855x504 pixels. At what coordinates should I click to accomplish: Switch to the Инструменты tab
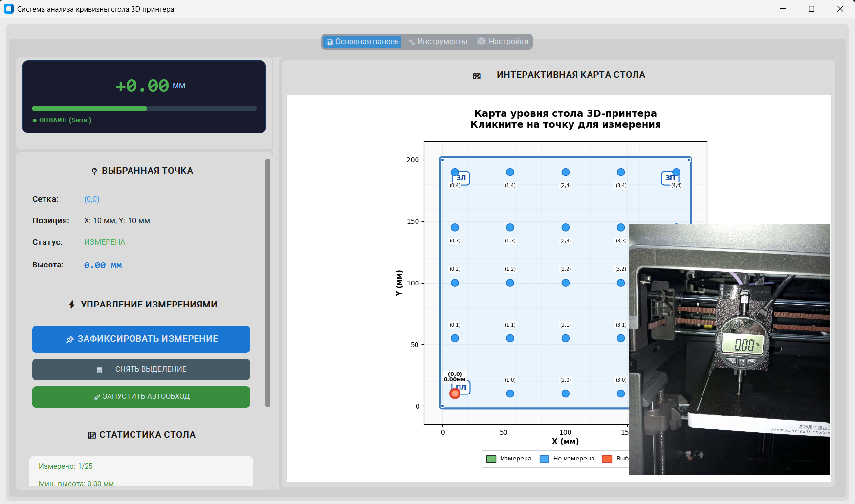(438, 42)
